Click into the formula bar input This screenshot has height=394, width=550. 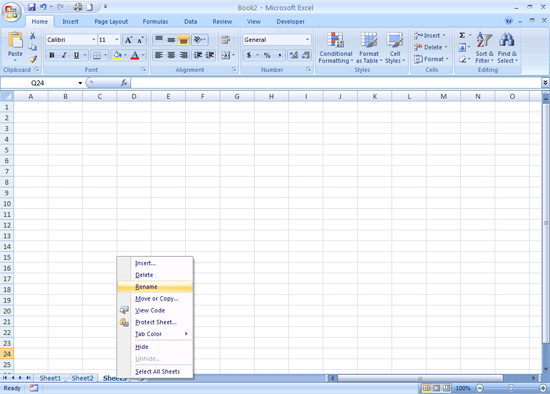pyautogui.click(x=336, y=83)
